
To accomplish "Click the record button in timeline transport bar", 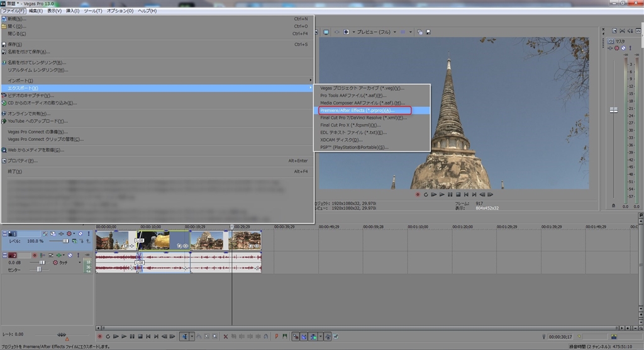I will pyautogui.click(x=99, y=337).
